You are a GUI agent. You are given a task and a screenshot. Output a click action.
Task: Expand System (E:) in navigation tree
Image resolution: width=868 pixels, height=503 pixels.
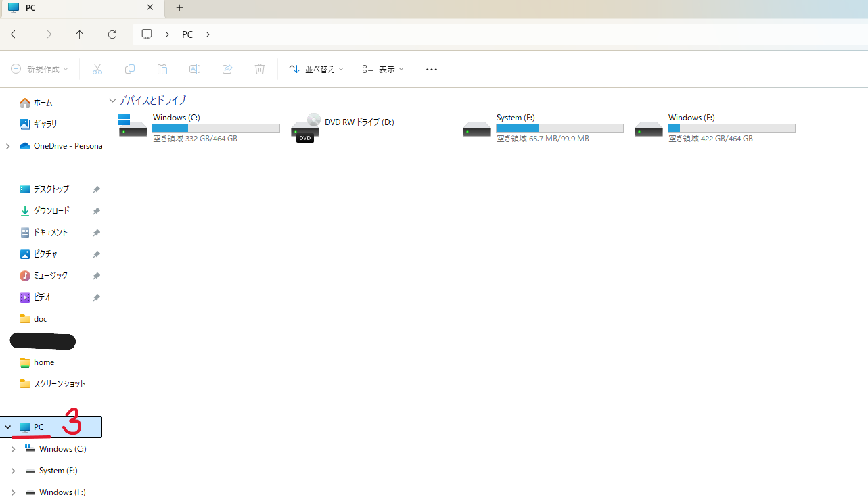(13, 471)
